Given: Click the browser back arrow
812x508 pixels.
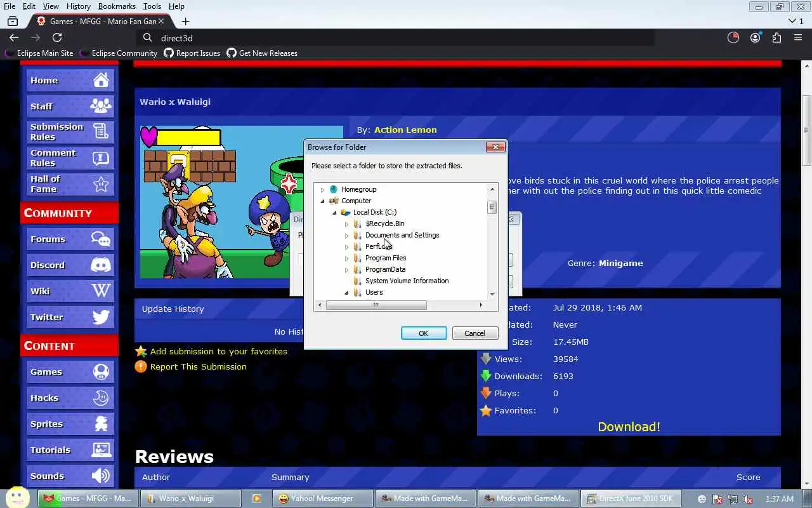Looking at the screenshot, I should [14, 37].
